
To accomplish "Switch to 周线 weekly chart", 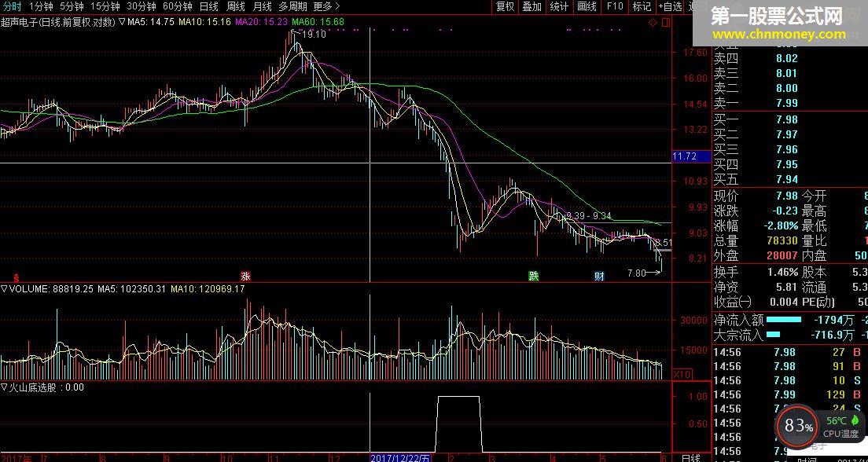I will click(x=236, y=6).
